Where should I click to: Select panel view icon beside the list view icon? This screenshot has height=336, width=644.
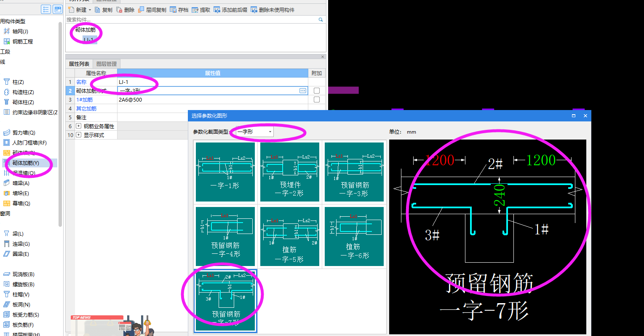(x=57, y=9)
